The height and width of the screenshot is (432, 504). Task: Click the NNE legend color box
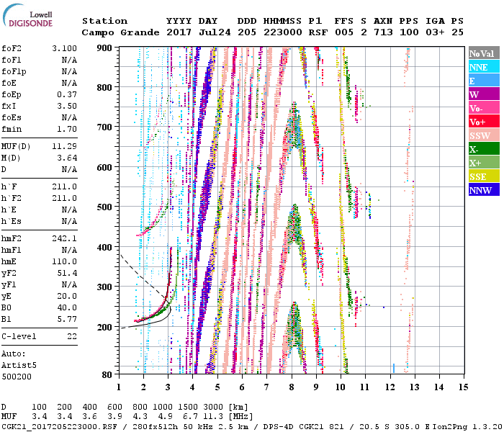click(483, 68)
